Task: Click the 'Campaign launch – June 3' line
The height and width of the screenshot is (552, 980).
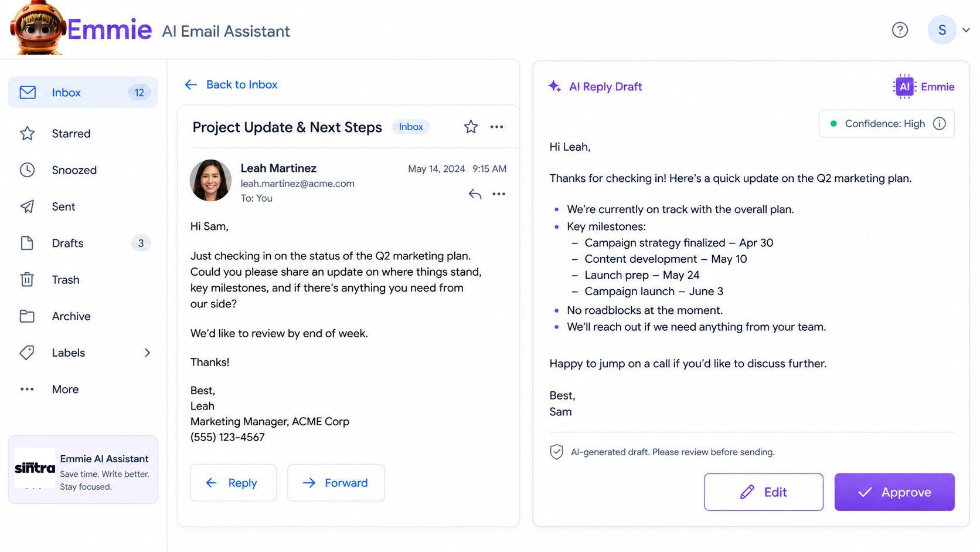Action: 654,292
